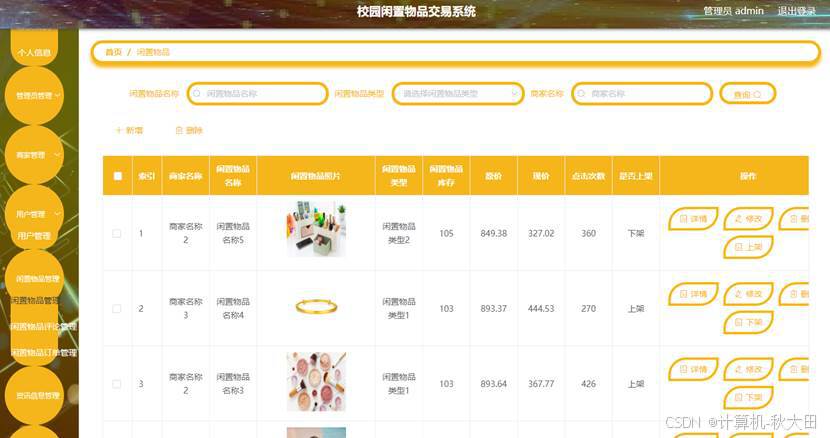Click the 现价 column header
830x438 pixels.
click(x=541, y=176)
